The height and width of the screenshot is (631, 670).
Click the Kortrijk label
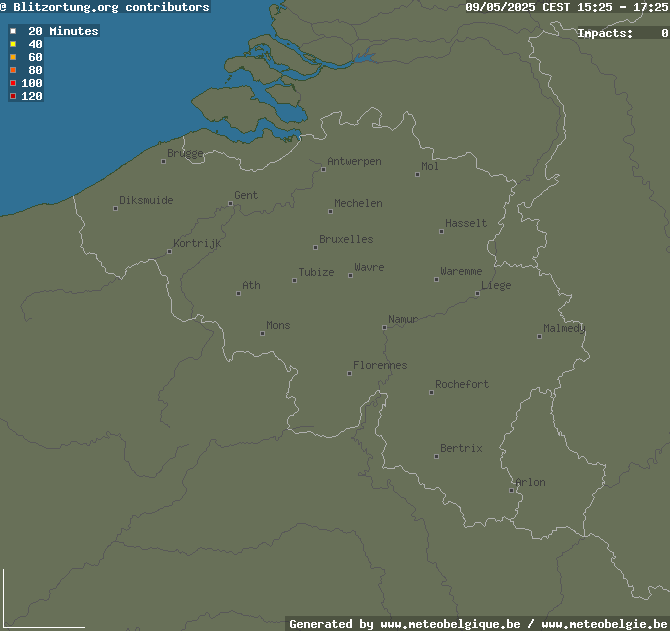197,244
